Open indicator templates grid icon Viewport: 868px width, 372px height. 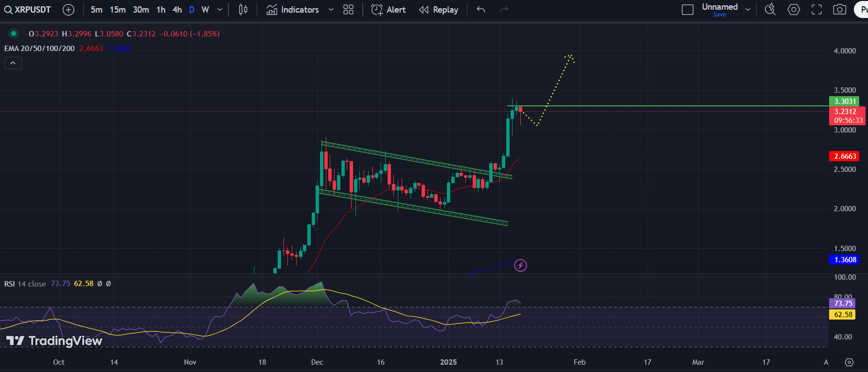click(348, 10)
